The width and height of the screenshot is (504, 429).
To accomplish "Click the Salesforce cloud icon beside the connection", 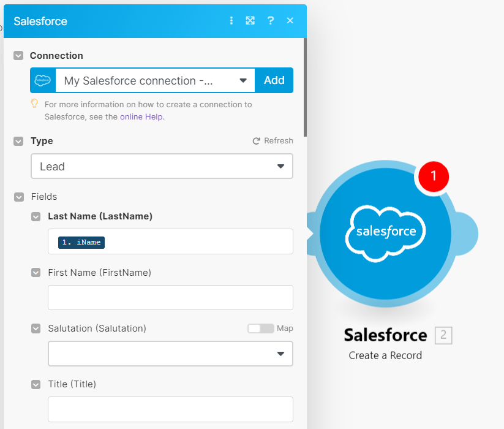I will 43,80.
